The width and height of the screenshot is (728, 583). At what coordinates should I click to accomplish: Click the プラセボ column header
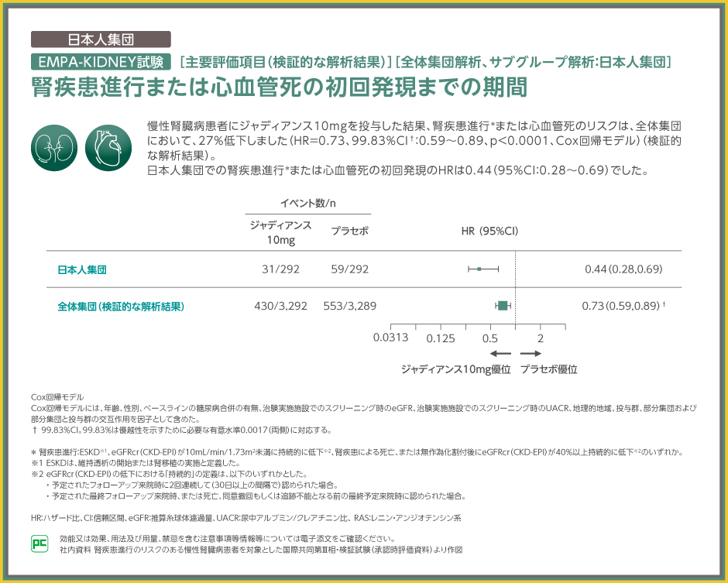click(x=349, y=231)
